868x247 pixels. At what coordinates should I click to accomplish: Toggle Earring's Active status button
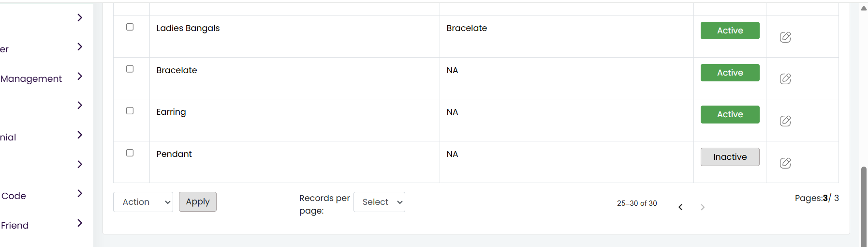click(x=730, y=114)
